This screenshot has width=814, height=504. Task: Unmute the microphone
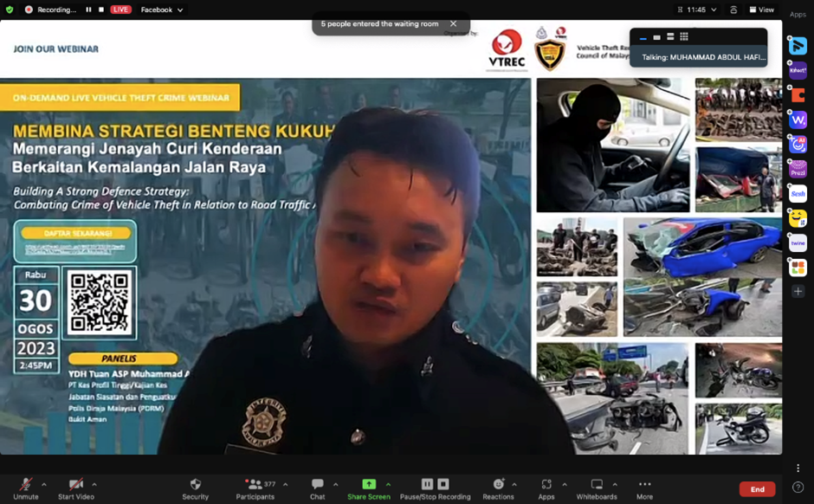(26, 488)
